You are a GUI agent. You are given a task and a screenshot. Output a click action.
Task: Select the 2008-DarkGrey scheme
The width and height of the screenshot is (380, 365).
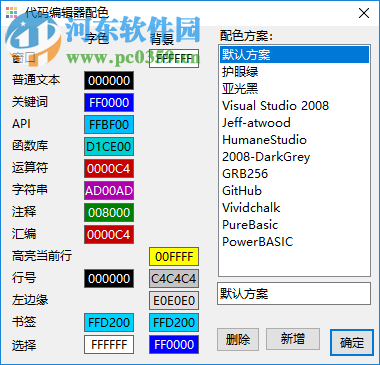[294, 156]
